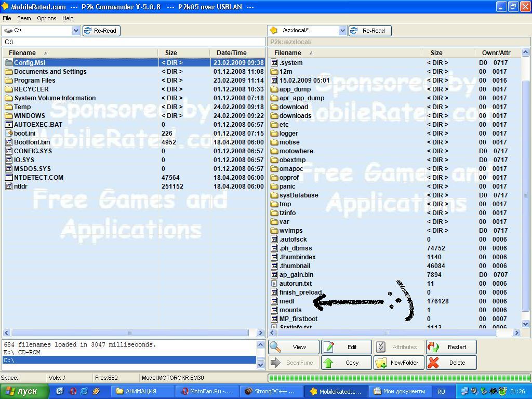This screenshot has width=532, height=399.
Task: Click the Edit button
Action: click(x=347, y=347)
